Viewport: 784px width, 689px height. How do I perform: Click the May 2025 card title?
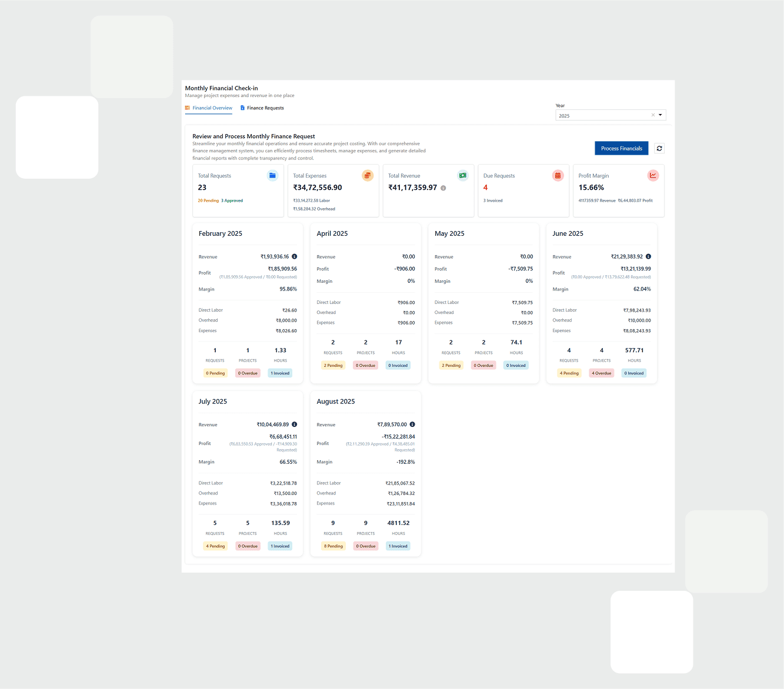pos(449,233)
